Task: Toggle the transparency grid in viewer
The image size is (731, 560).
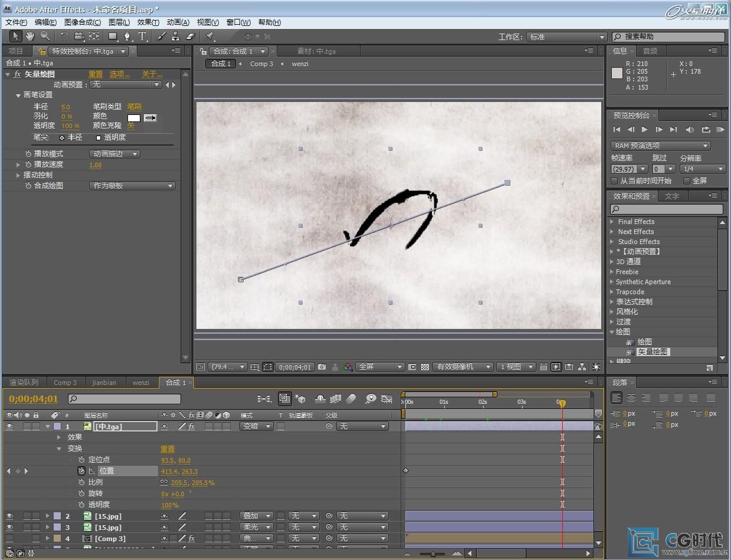Action: click(425, 367)
